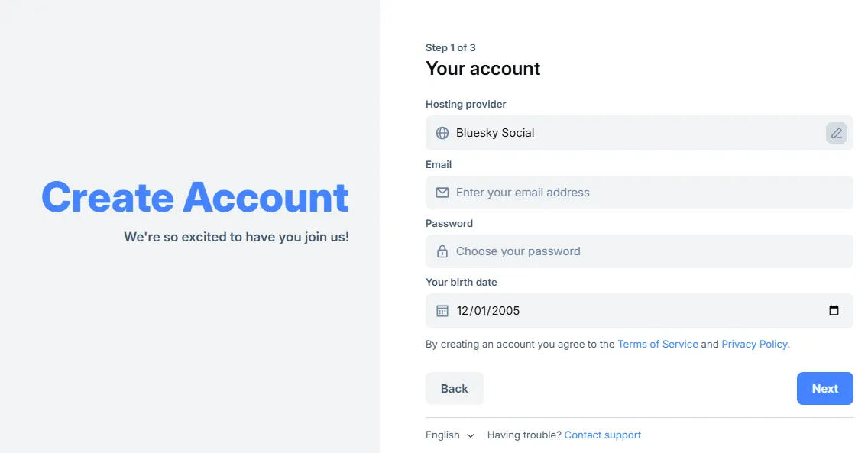Click the Your account heading
Viewport: 868px width, 453px height.
483,69
